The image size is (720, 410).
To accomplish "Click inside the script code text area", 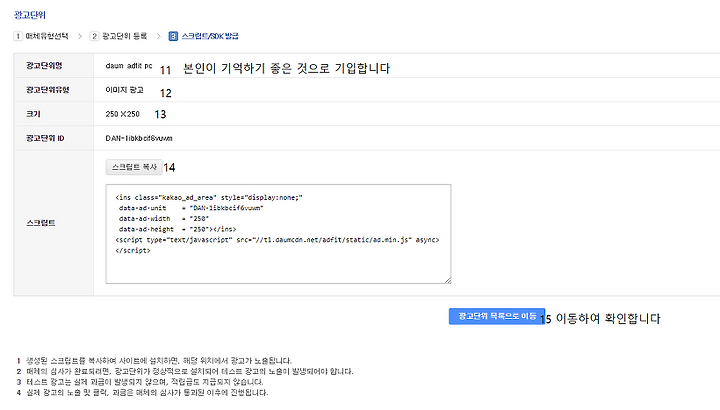I will click(278, 234).
